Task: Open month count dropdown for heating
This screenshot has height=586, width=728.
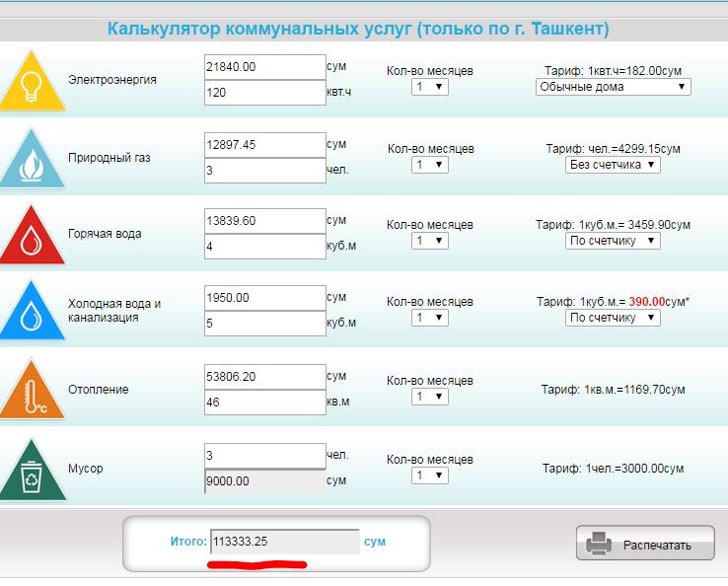Action: click(x=430, y=397)
